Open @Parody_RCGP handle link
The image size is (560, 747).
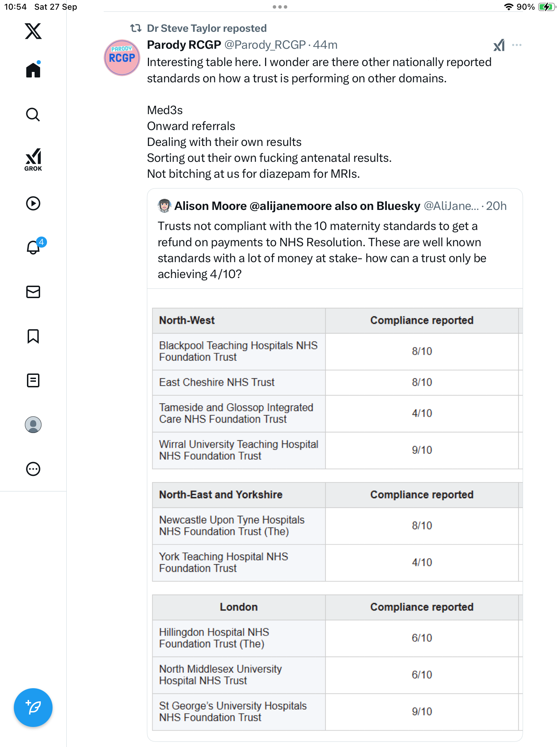[265, 45]
